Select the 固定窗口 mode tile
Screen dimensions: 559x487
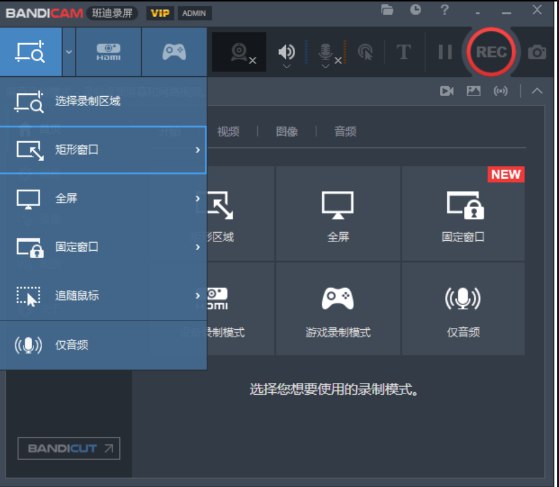pos(463,214)
